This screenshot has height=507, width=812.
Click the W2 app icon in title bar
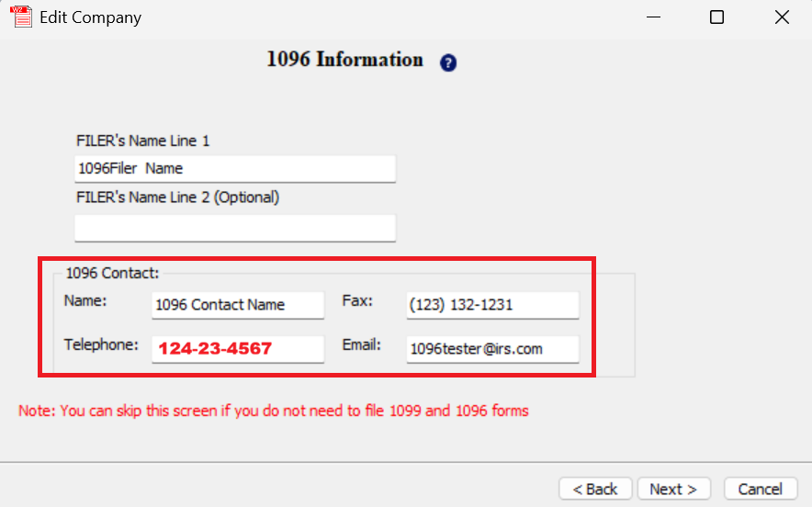tap(20, 17)
